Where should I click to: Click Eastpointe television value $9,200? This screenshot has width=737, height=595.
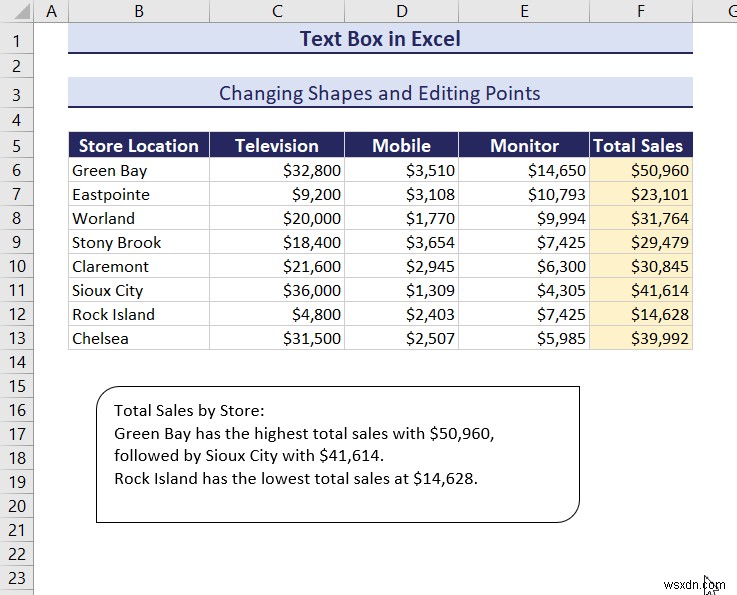click(x=277, y=194)
